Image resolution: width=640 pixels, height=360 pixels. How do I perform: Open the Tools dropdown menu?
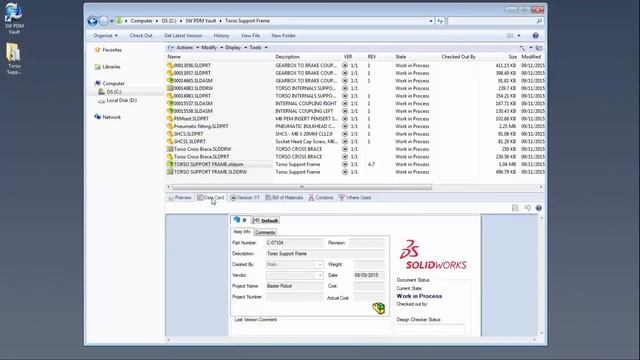click(x=258, y=48)
